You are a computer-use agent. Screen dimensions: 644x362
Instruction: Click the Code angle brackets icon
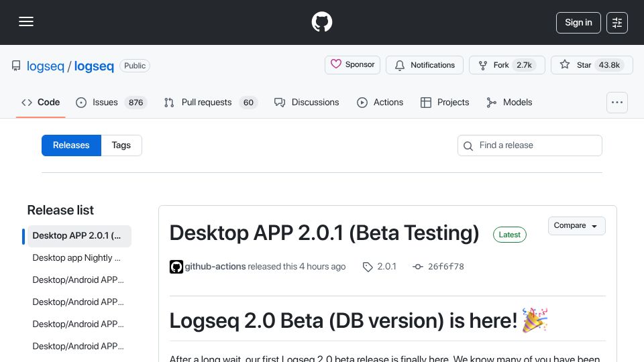coord(27,103)
